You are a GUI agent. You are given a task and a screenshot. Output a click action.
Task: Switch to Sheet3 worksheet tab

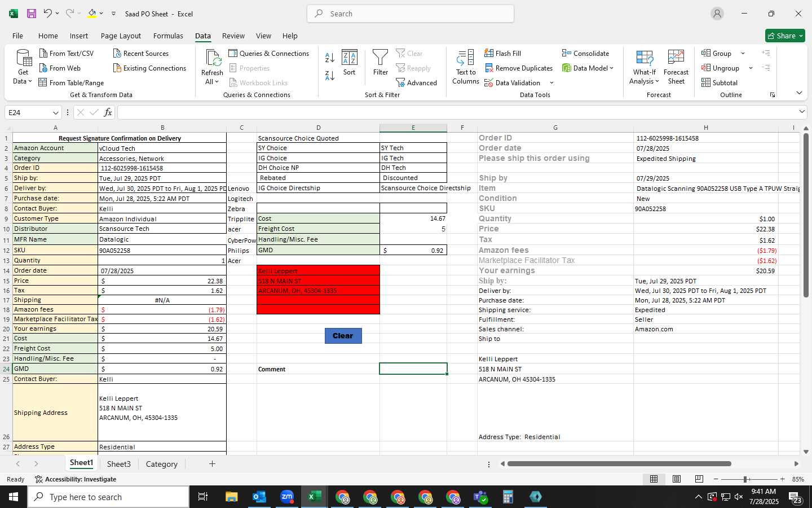tap(119, 464)
